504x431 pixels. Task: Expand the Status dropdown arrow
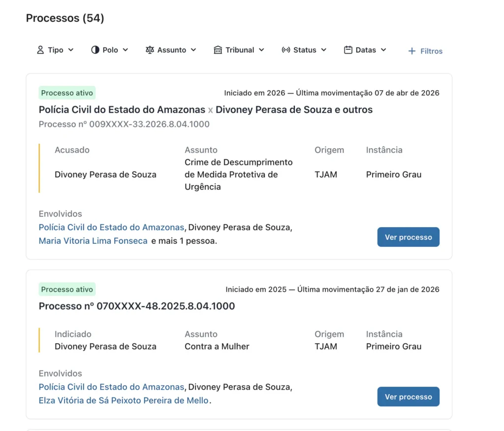click(324, 50)
